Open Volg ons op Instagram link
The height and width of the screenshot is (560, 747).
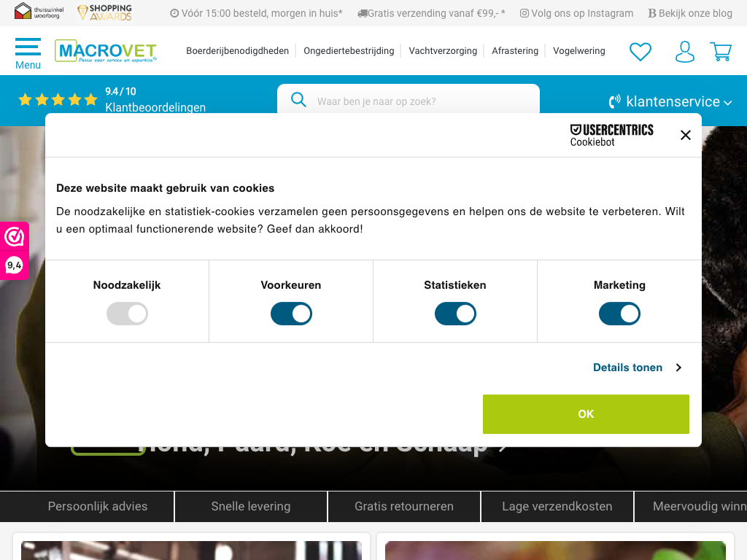tap(576, 13)
